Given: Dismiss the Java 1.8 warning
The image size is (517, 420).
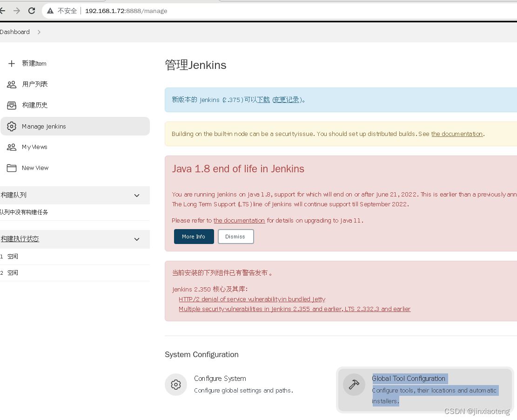Looking at the screenshot, I should pos(236,237).
